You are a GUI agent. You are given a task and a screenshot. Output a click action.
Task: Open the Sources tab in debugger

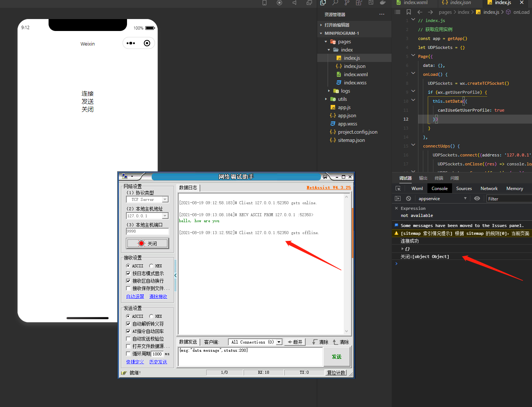pos(464,189)
